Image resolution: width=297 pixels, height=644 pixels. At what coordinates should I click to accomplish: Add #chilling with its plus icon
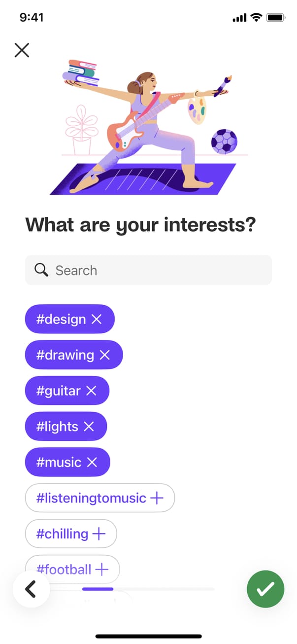(99, 534)
